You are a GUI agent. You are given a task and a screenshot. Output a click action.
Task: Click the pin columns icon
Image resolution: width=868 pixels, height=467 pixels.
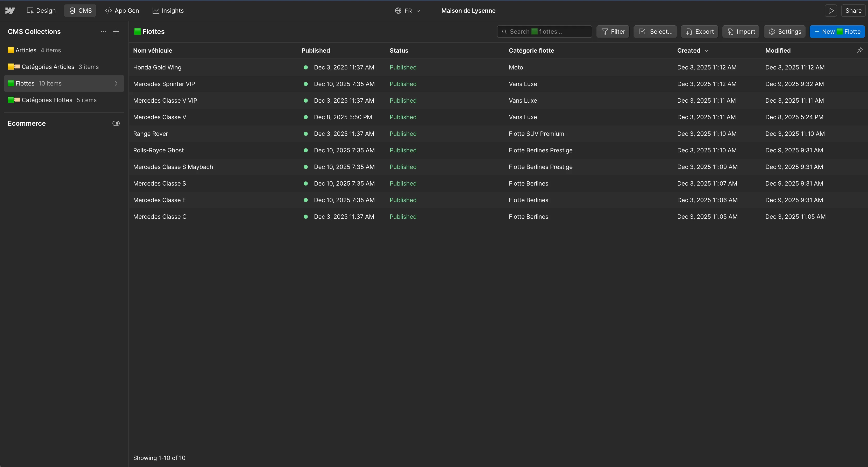point(859,50)
